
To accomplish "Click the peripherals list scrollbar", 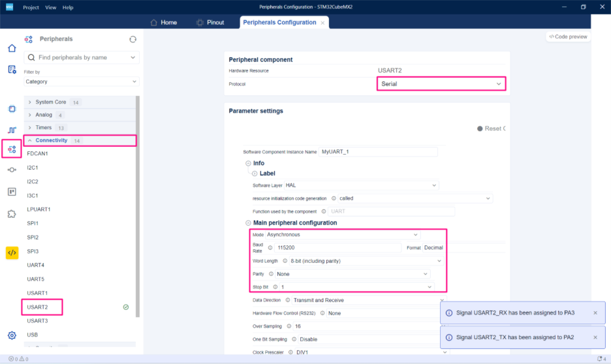I will (x=138, y=206).
